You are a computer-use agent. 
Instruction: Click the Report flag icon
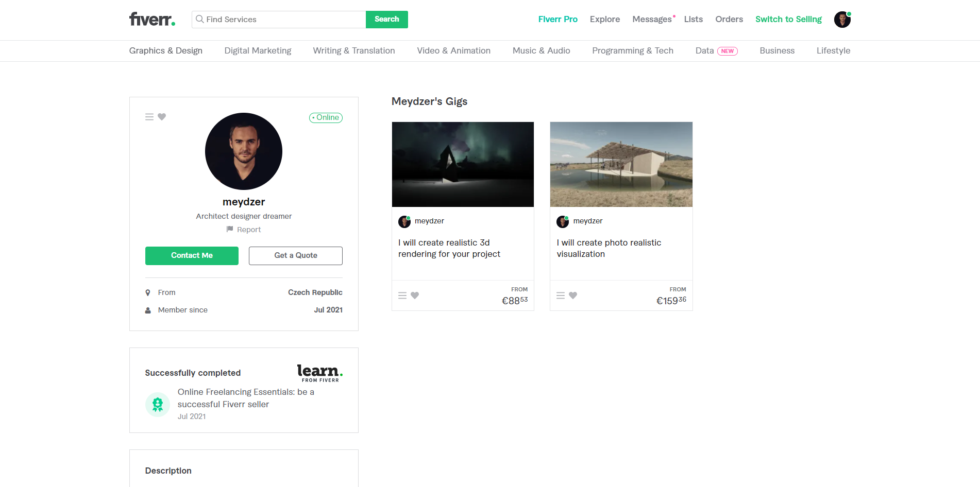pos(230,229)
